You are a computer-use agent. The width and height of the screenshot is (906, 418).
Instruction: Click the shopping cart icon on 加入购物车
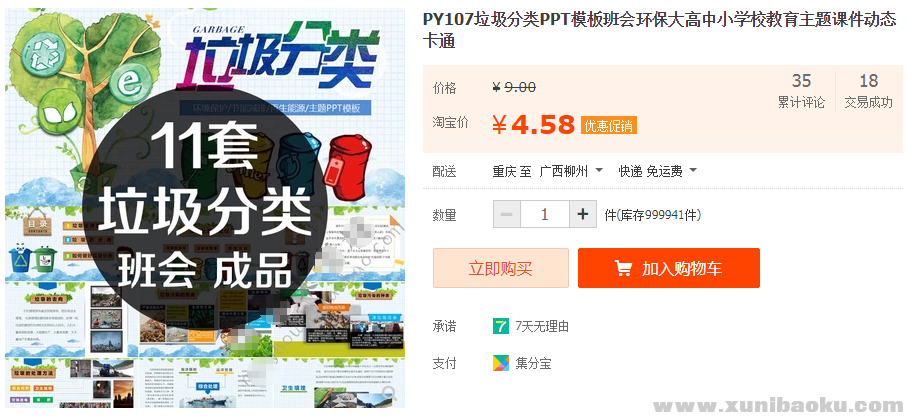click(x=623, y=268)
